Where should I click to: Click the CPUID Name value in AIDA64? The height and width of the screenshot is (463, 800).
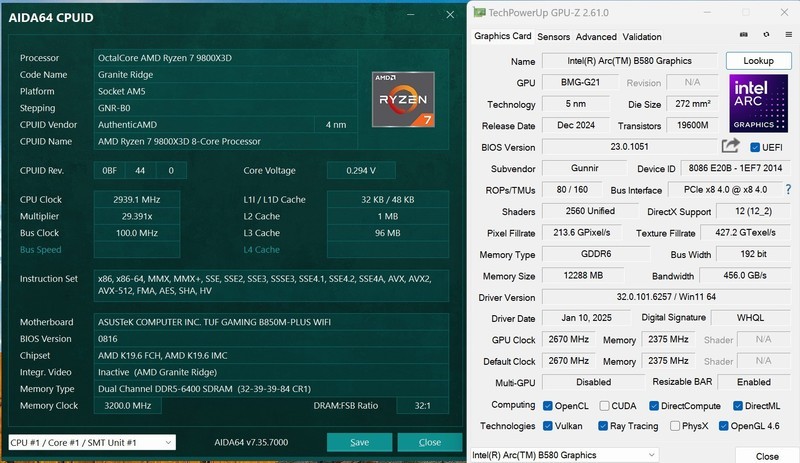[x=224, y=141]
